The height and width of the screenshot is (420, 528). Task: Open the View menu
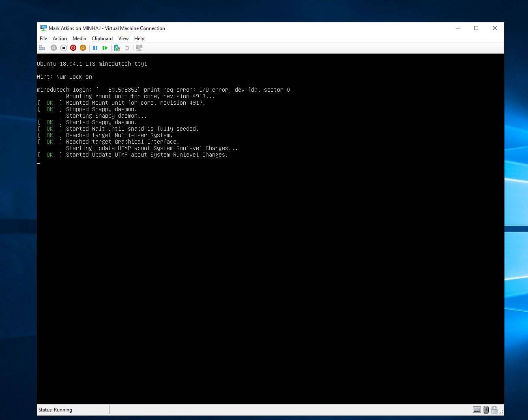[x=123, y=39]
